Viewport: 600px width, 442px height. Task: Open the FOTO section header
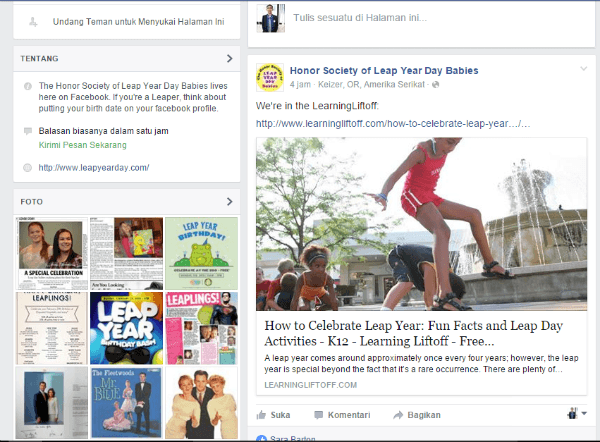(127, 202)
